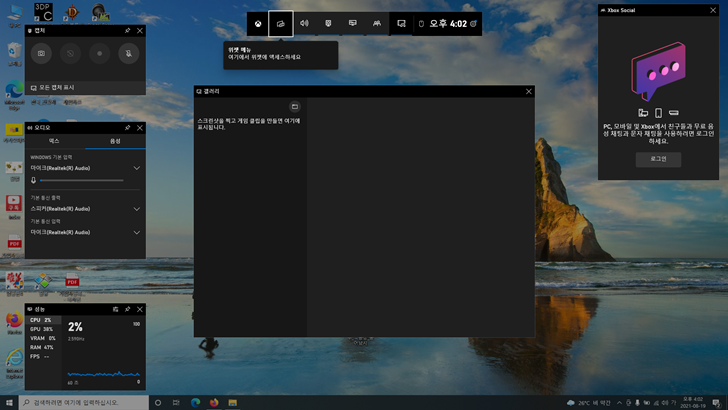The width and height of the screenshot is (728, 410).
Task: Pin the Capture widget
Action: click(127, 31)
